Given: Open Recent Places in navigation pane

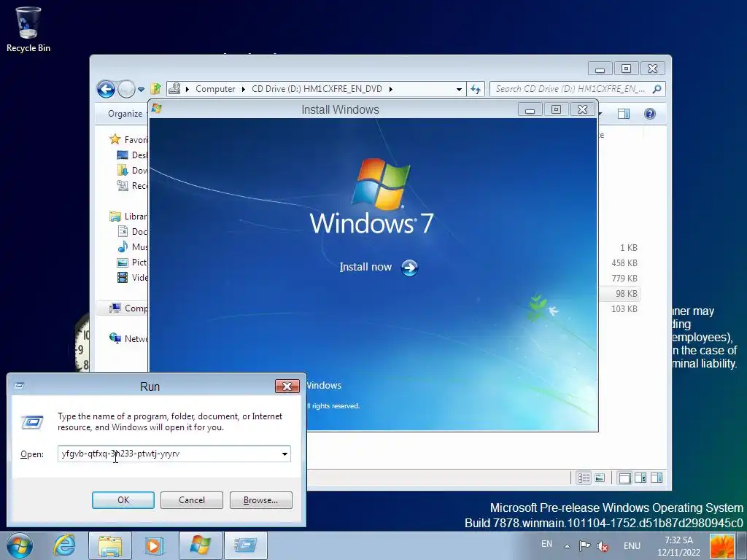Looking at the screenshot, I should [x=132, y=185].
